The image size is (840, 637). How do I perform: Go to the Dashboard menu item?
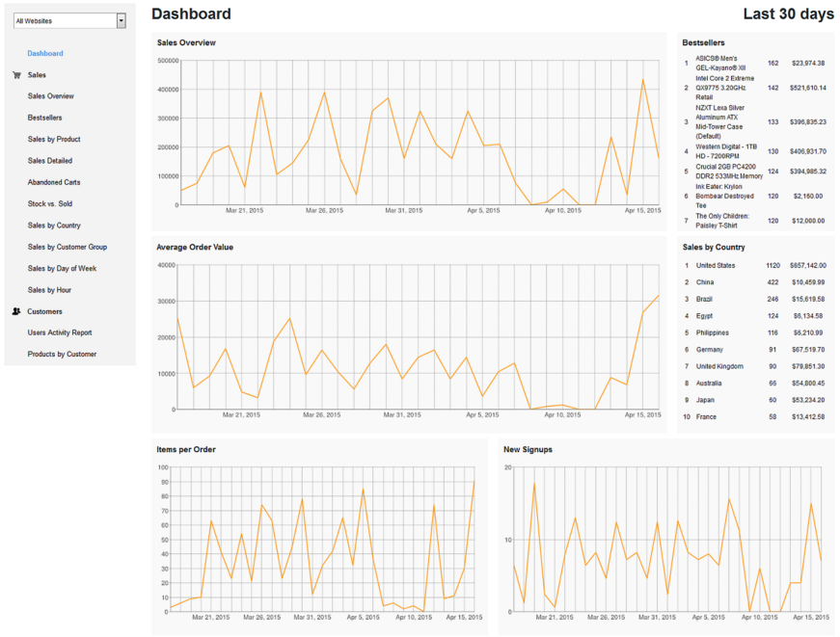pos(45,53)
